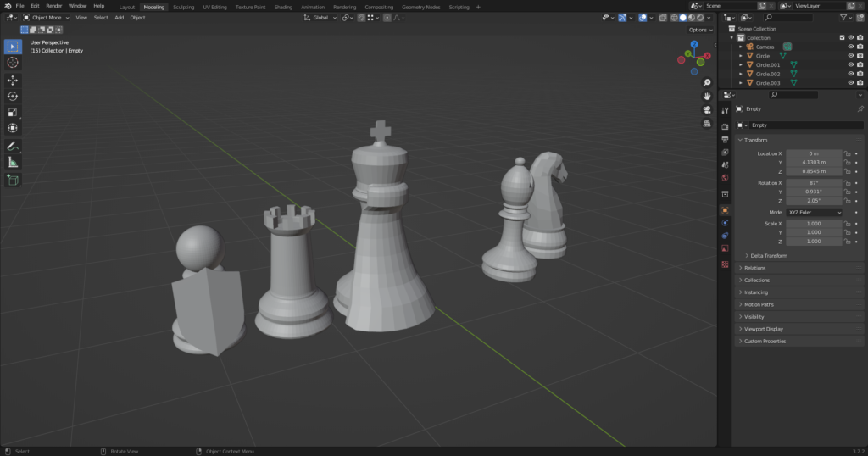Collapse the Transform panel
This screenshot has height=456, width=868.
(755, 140)
